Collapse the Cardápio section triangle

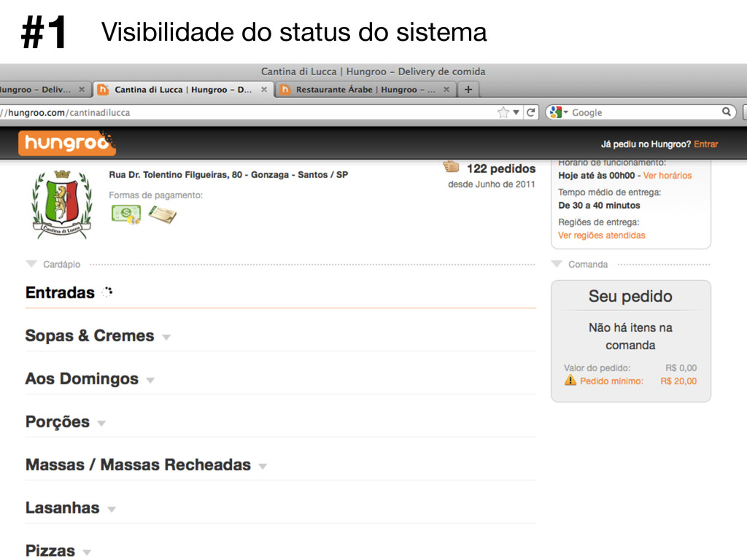31,264
